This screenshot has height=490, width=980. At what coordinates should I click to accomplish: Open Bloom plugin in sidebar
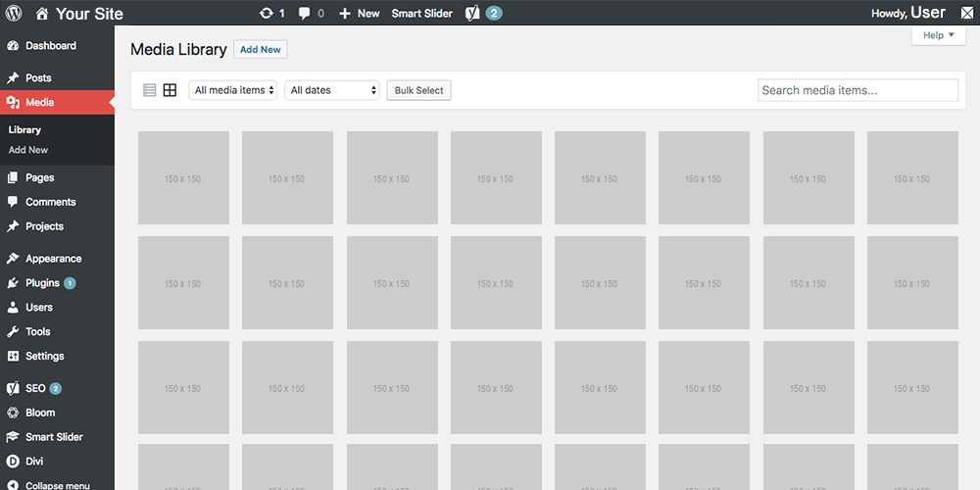(40, 413)
